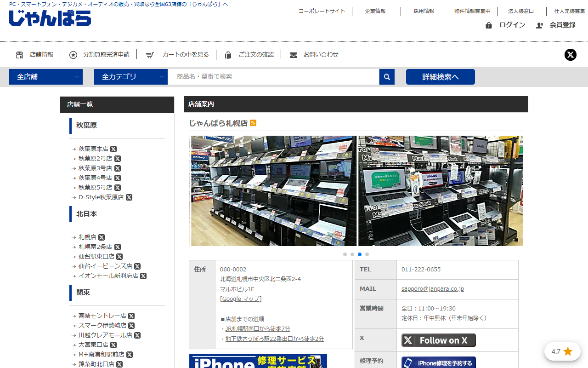Click the store building icon beside 店舗情報

click(x=19, y=55)
